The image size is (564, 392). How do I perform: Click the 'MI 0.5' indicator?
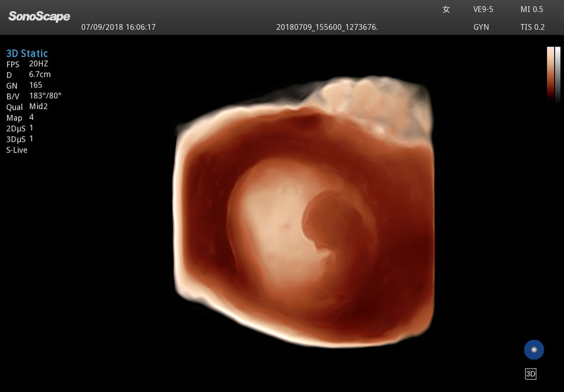point(532,10)
